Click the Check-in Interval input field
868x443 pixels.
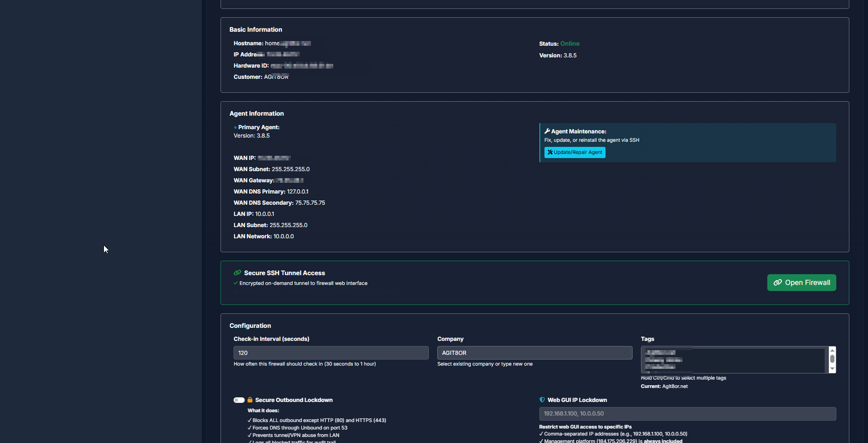pyautogui.click(x=331, y=353)
